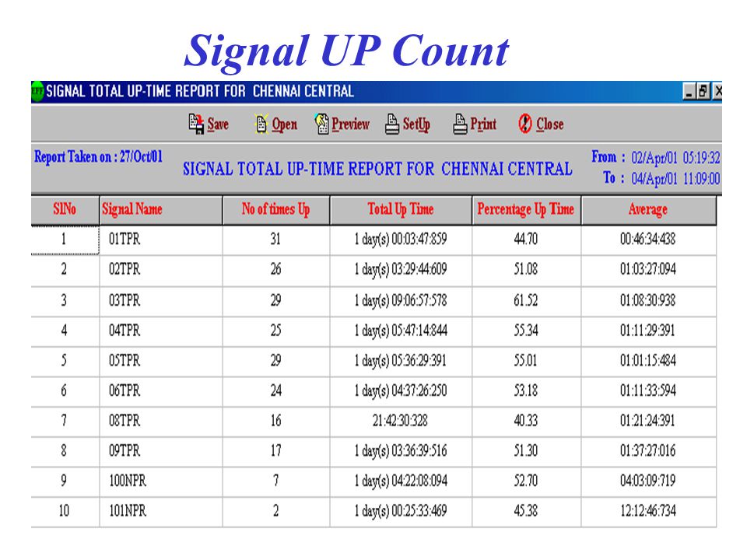Viewport: 747px width, 560px height.
Task: Click total up time 1 day(s) 09:06:57:578
Action: tap(401, 300)
